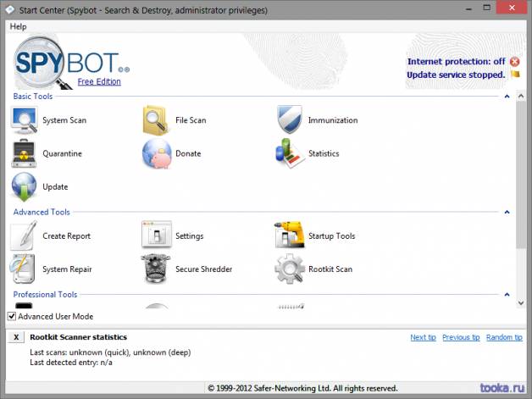
Task: Open the Statistics chart icon
Action: tap(288, 153)
